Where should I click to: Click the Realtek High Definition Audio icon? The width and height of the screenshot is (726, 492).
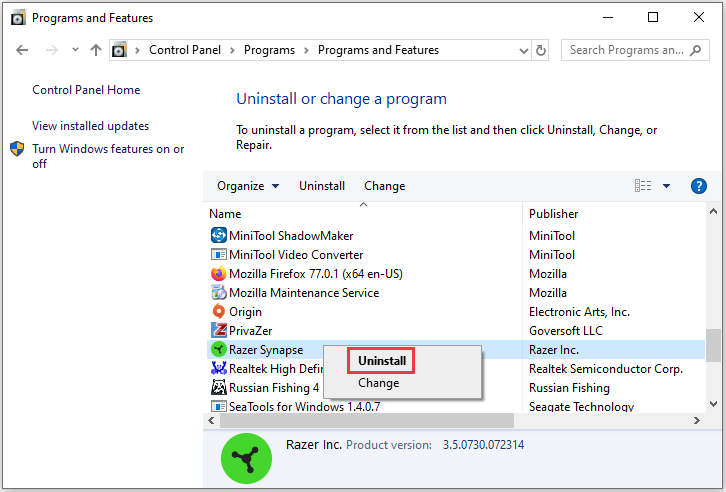pos(219,368)
